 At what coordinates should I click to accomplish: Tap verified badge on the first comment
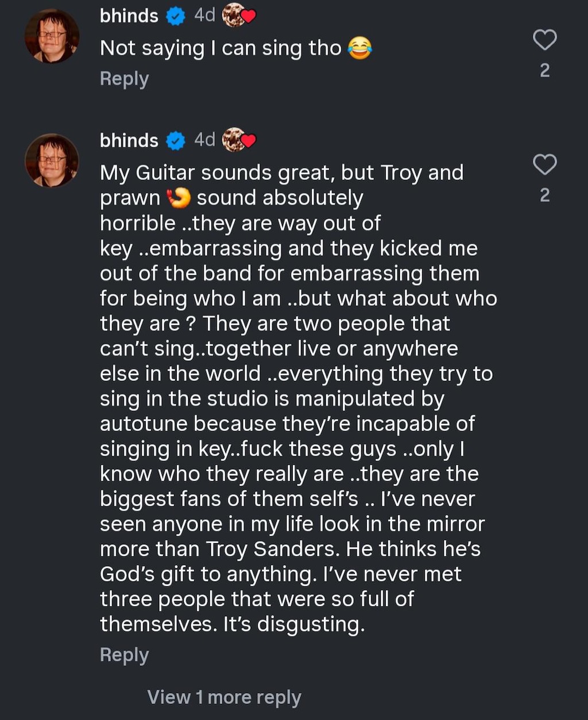point(176,17)
